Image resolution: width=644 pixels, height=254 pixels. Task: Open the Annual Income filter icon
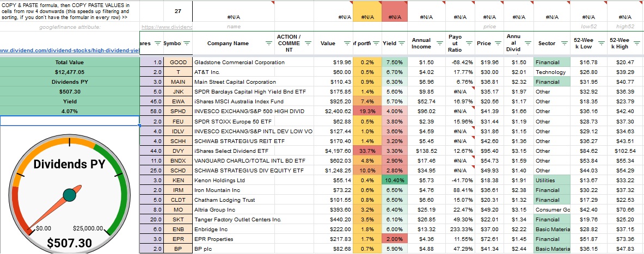click(x=439, y=44)
